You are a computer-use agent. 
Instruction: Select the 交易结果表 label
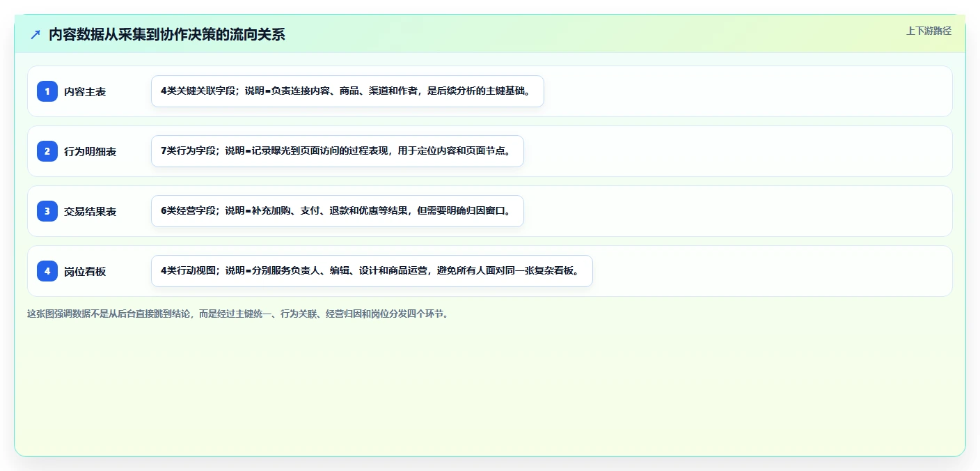point(90,211)
